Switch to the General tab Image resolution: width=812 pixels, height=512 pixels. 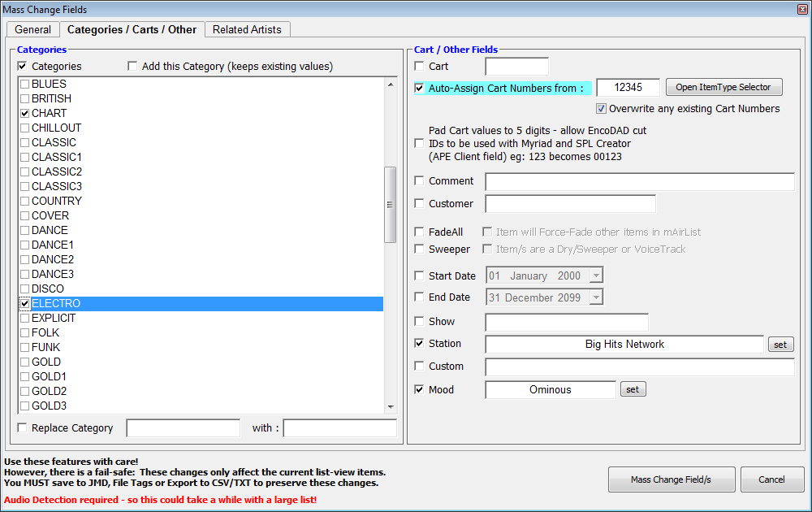pos(33,29)
